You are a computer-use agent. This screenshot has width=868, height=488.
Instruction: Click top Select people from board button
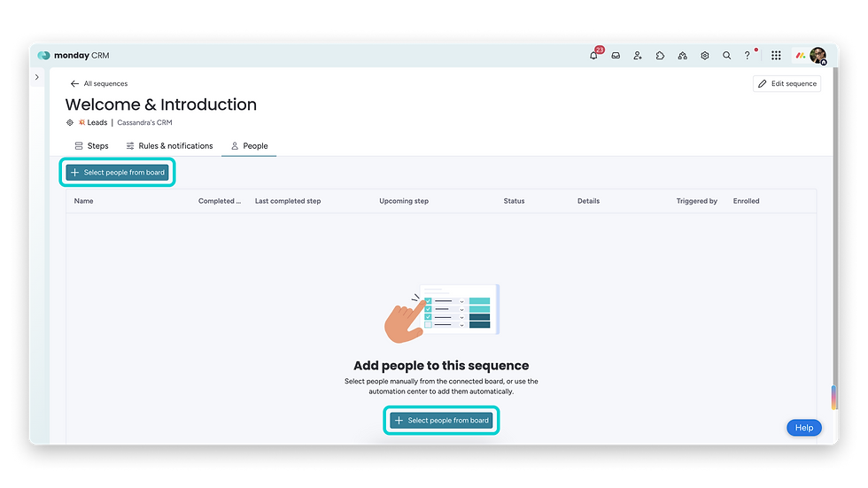point(117,172)
